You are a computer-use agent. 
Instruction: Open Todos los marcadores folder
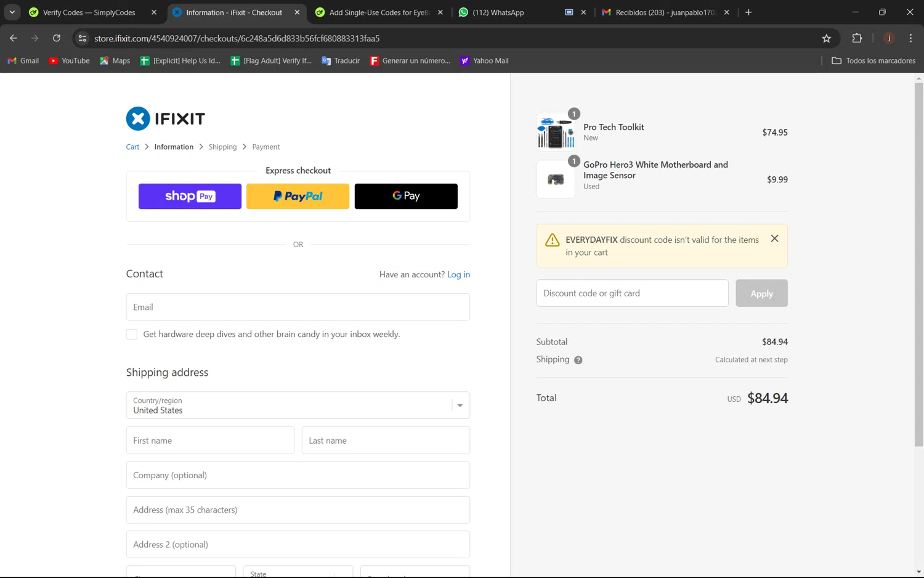coord(873,60)
